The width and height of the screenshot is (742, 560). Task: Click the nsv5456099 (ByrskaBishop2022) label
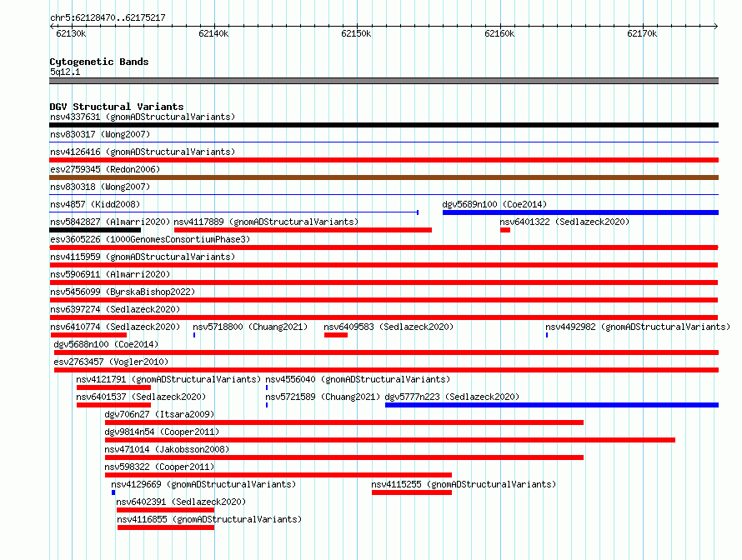(x=123, y=292)
